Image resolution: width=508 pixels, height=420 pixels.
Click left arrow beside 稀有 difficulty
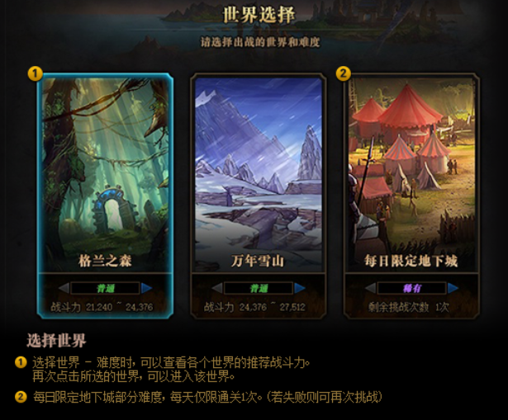[x=370, y=288]
